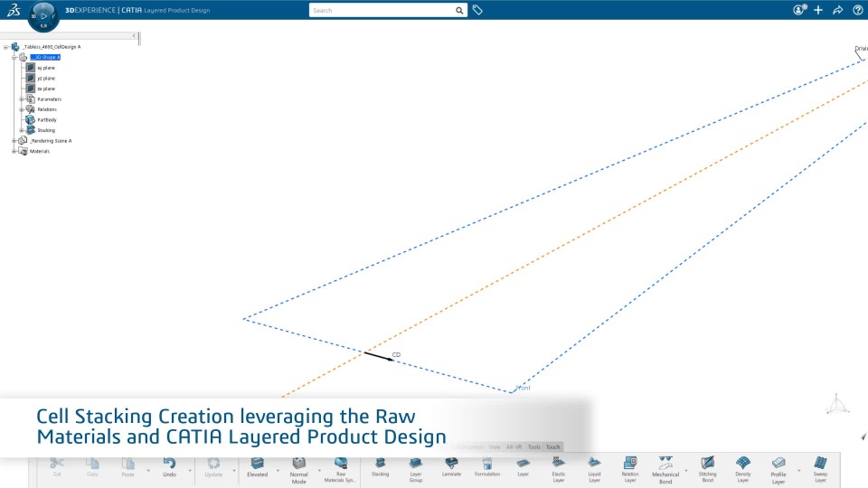Viewport: 868px width, 488px height.
Task: Click the Layer Group tool
Action: [x=416, y=470]
